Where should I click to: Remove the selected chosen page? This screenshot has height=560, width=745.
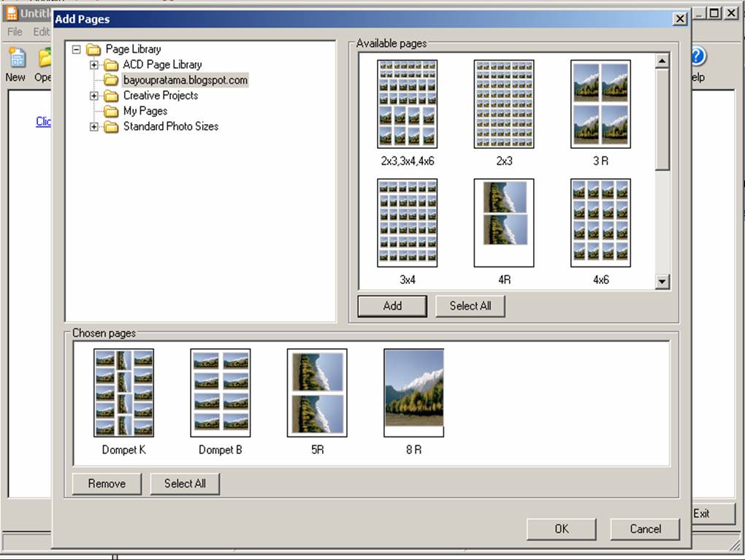106,483
